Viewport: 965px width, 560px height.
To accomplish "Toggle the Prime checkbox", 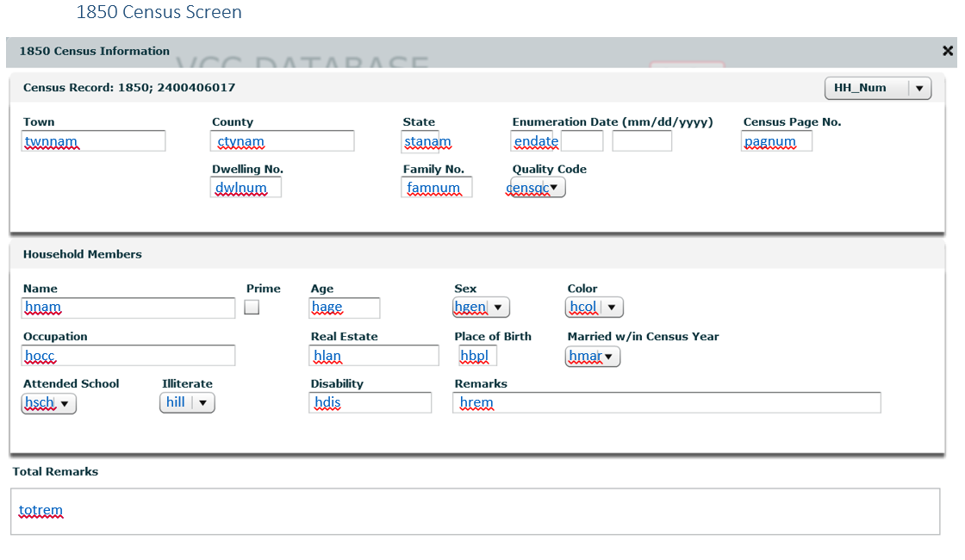I will (x=252, y=308).
